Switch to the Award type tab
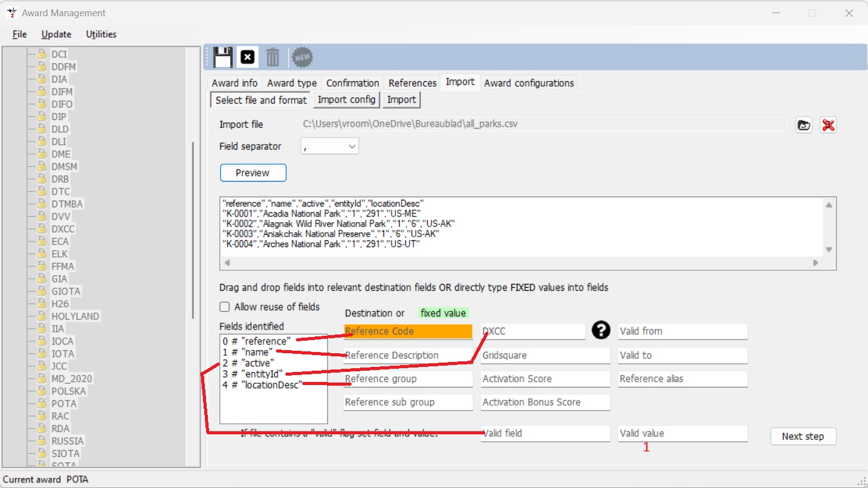The width and height of the screenshot is (868, 488). (x=292, y=83)
